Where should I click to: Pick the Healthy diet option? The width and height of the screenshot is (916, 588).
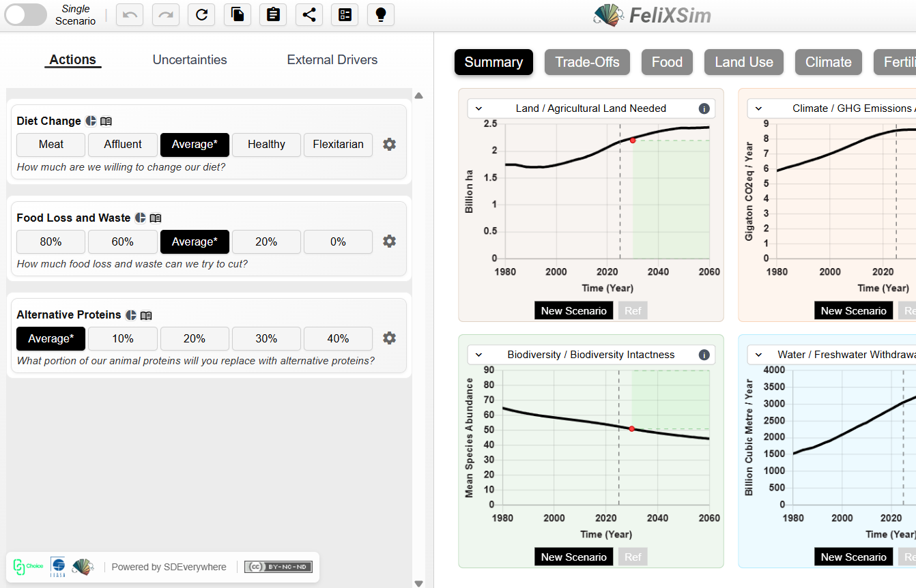266,145
